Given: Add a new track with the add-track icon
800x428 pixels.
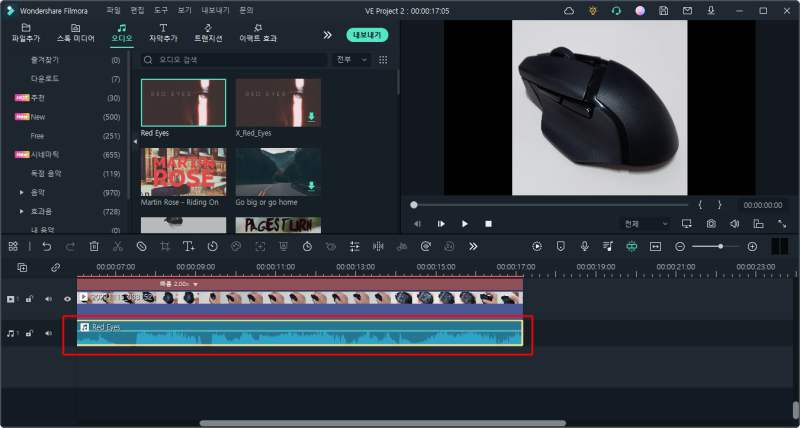Looking at the screenshot, I should (22, 267).
